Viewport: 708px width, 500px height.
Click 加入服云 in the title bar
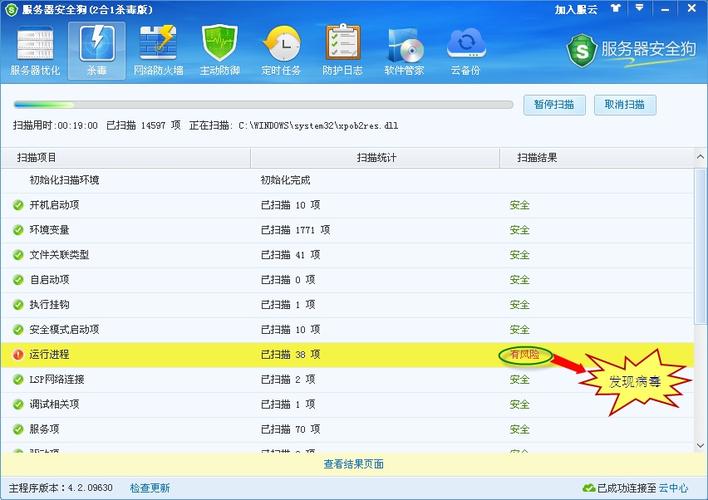(x=576, y=9)
